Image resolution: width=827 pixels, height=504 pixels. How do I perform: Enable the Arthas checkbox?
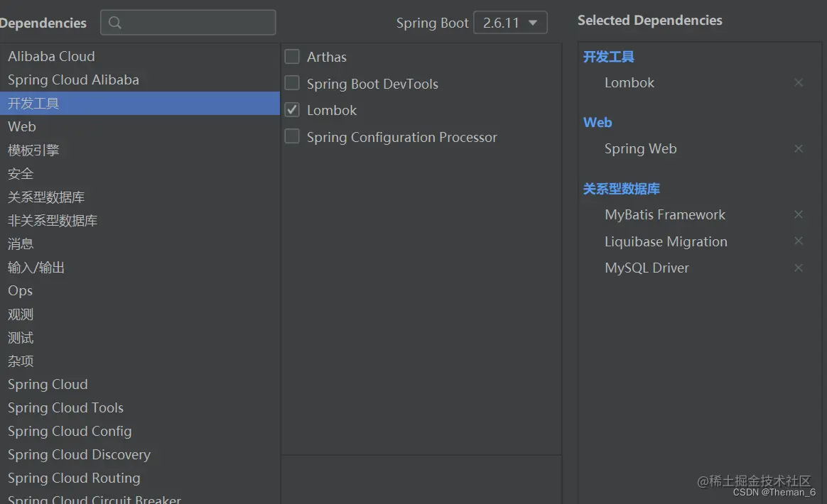(x=292, y=56)
